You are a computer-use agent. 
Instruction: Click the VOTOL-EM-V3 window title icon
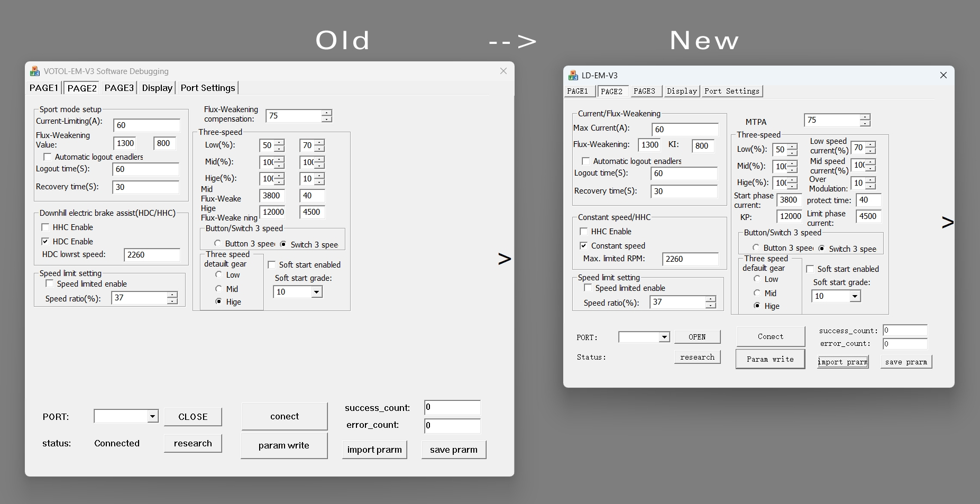[x=35, y=71]
